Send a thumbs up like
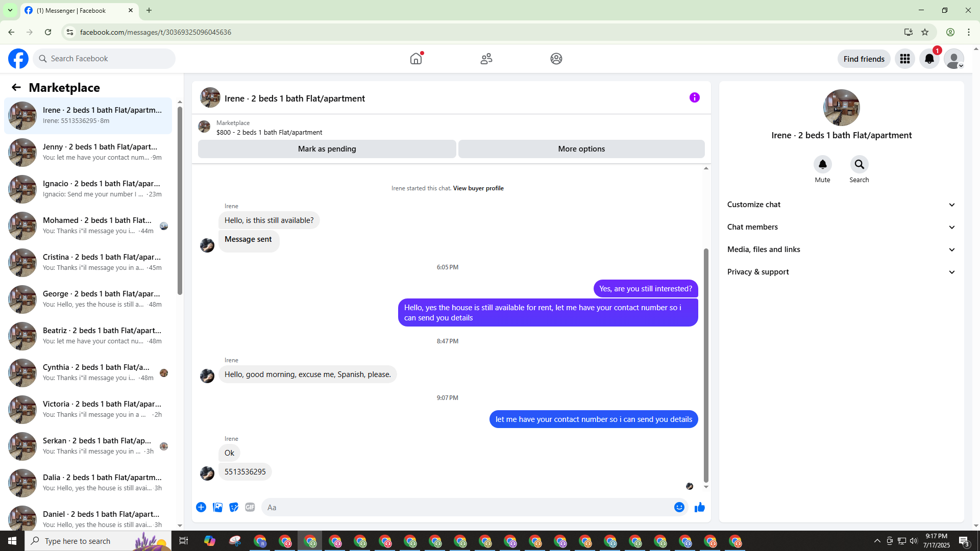 coord(700,507)
